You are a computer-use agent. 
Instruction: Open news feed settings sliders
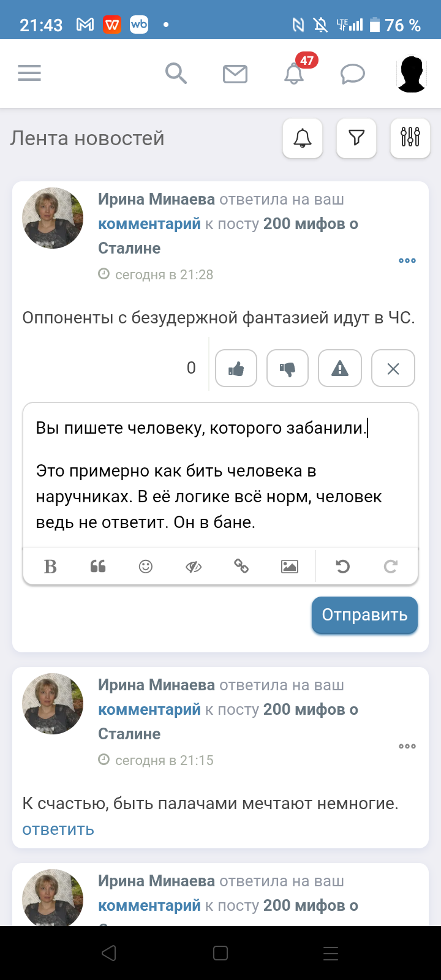tap(410, 138)
